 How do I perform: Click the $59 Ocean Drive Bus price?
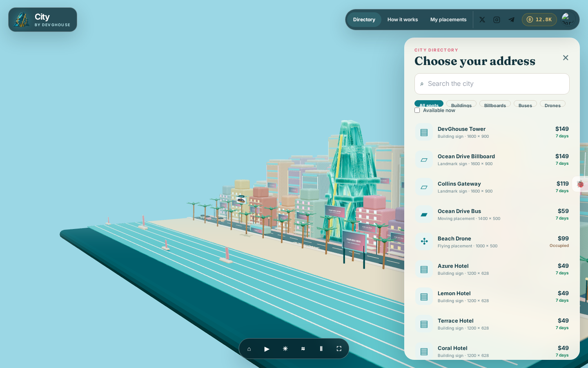(563, 211)
